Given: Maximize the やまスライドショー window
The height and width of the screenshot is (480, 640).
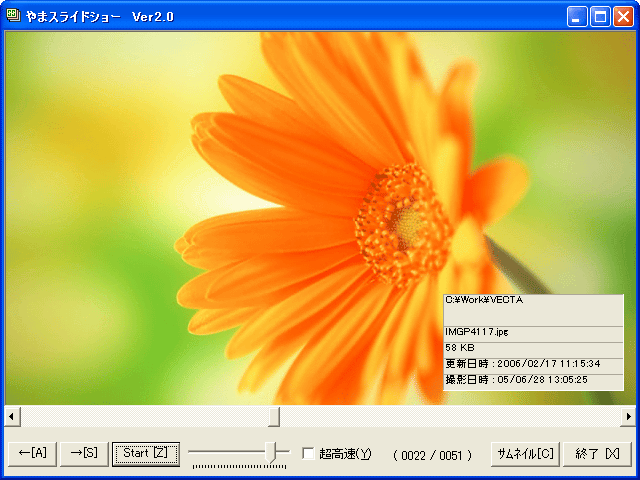Looking at the screenshot, I should coord(600,16).
